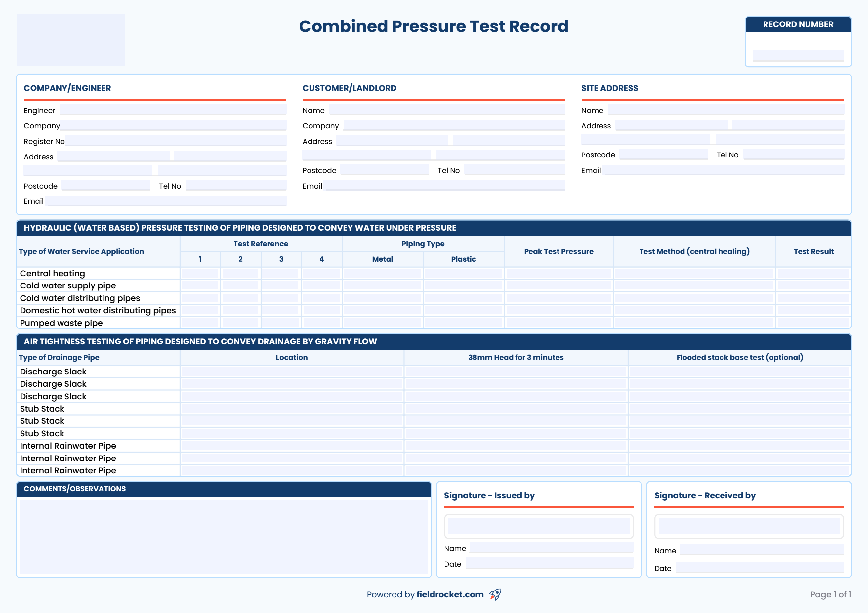Click Peak Test Pressure for Central heating
The height and width of the screenshot is (613, 868).
click(558, 273)
